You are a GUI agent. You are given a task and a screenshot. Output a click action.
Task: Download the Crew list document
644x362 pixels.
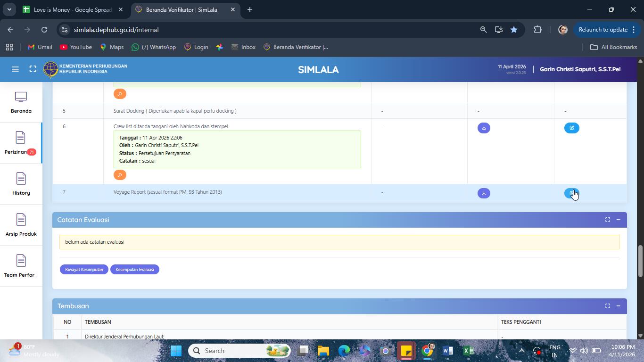tap(484, 128)
